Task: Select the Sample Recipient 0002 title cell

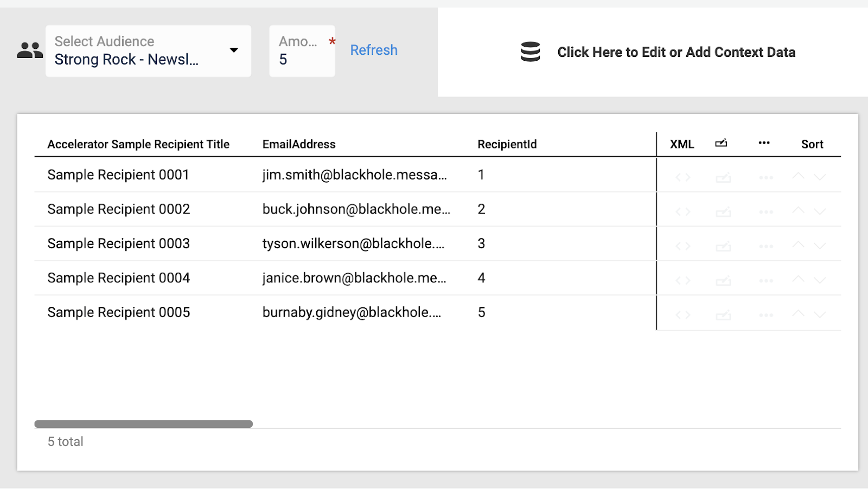Action: (x=119, y=209)
